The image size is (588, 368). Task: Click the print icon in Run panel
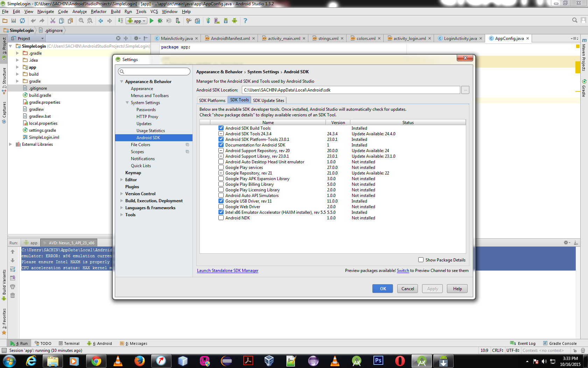[x=13, y=287]
